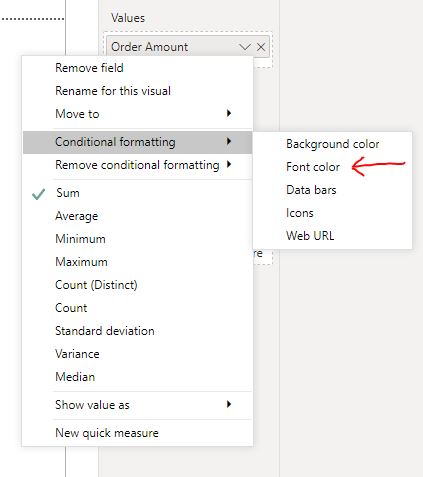Screen dimensions: 423x477
Task: Choose Data bars formatting
Action: 332,190
